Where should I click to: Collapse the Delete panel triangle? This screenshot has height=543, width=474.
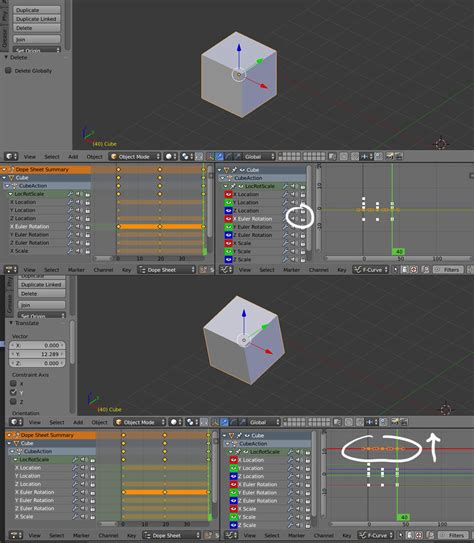(6, 57)
